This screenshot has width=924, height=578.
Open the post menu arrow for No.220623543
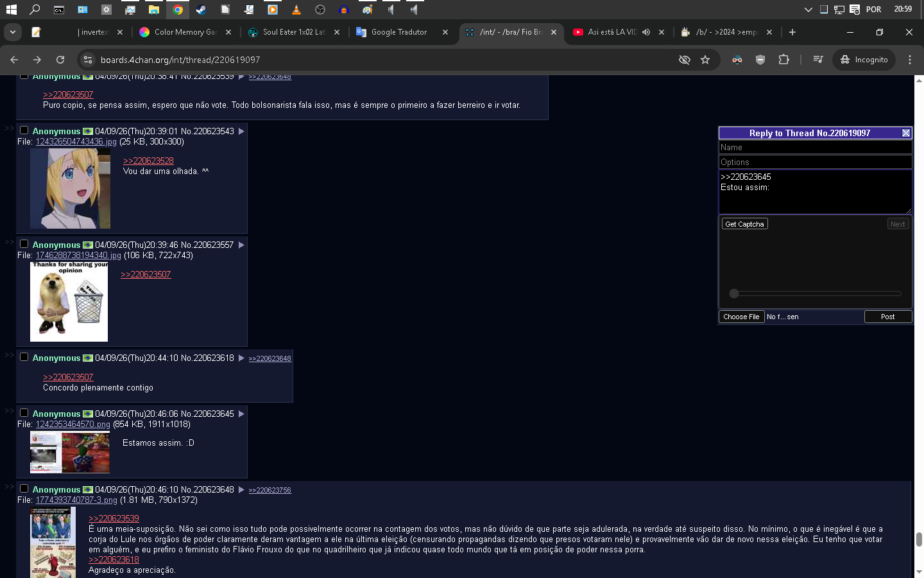pyautogui.click(x=241, y=131)
